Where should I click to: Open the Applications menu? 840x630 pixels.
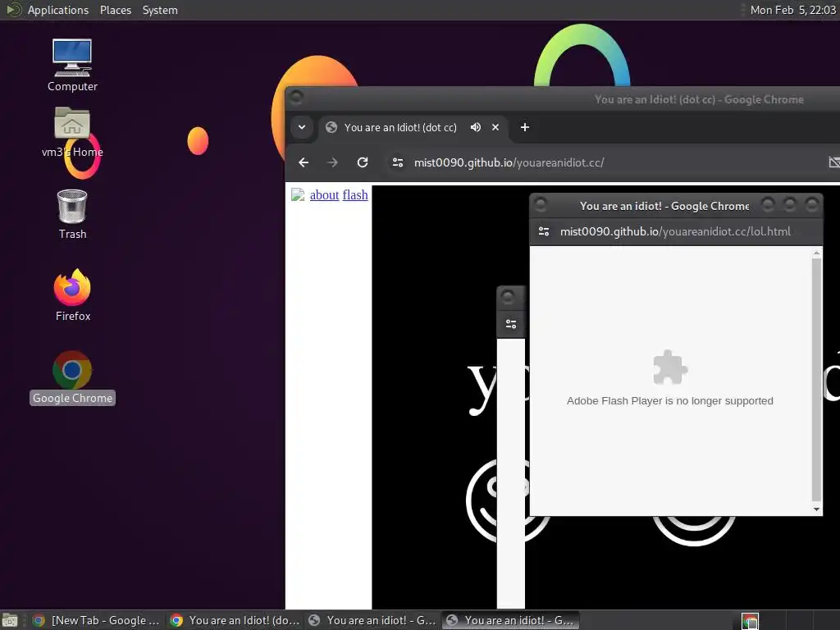tap(58, 10)
